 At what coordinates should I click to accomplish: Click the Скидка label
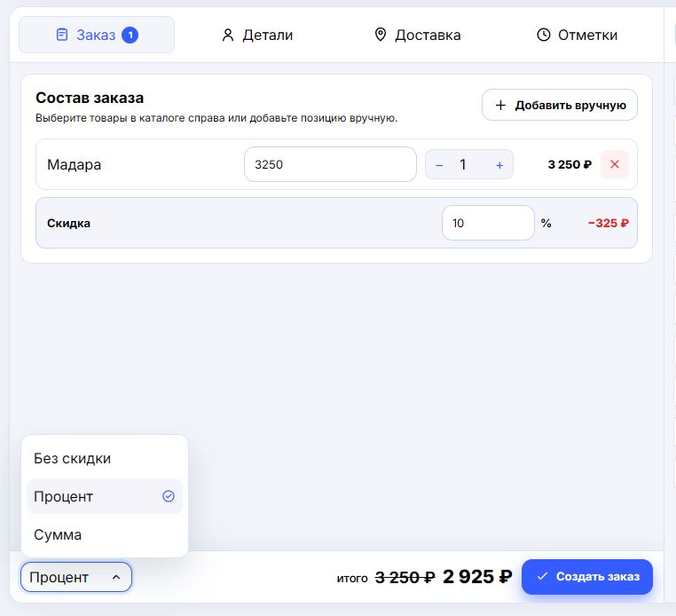(x=68, y=224)
